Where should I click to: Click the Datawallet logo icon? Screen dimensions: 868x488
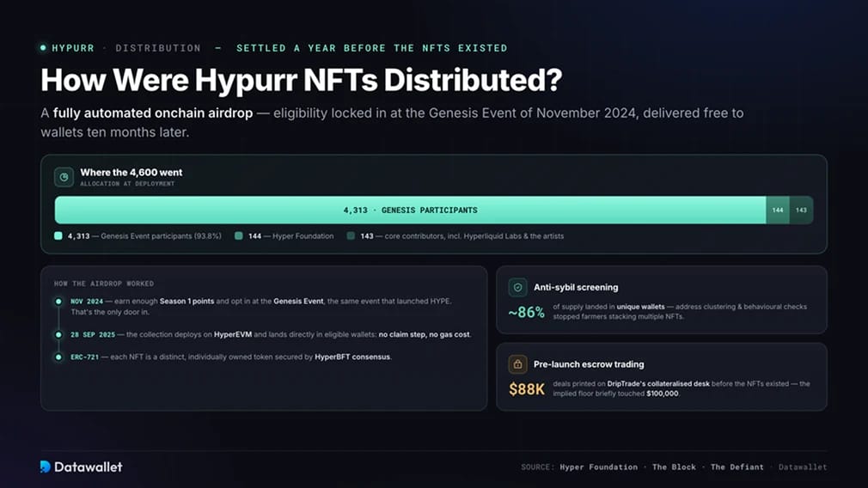tap(46, 467)
